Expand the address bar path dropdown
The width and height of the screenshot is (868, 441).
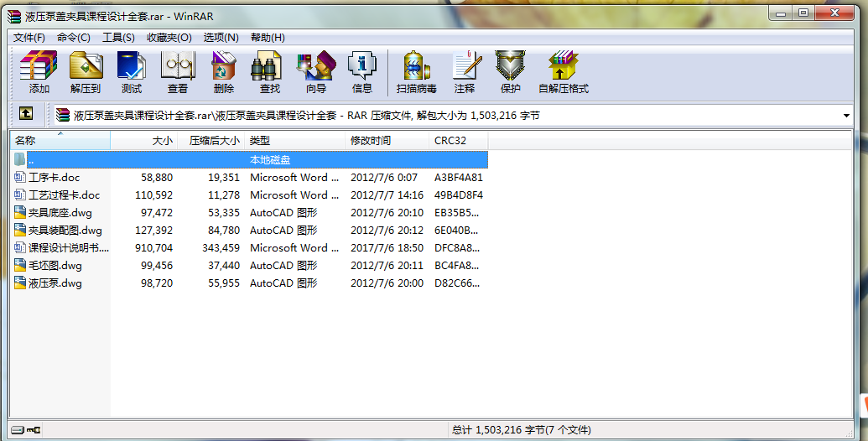point(846,116)
